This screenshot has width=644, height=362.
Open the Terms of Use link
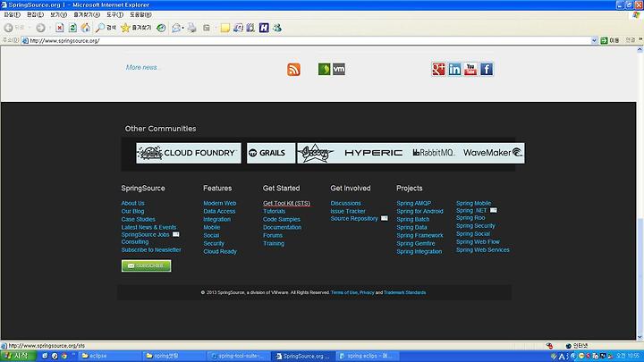(344, 292)
